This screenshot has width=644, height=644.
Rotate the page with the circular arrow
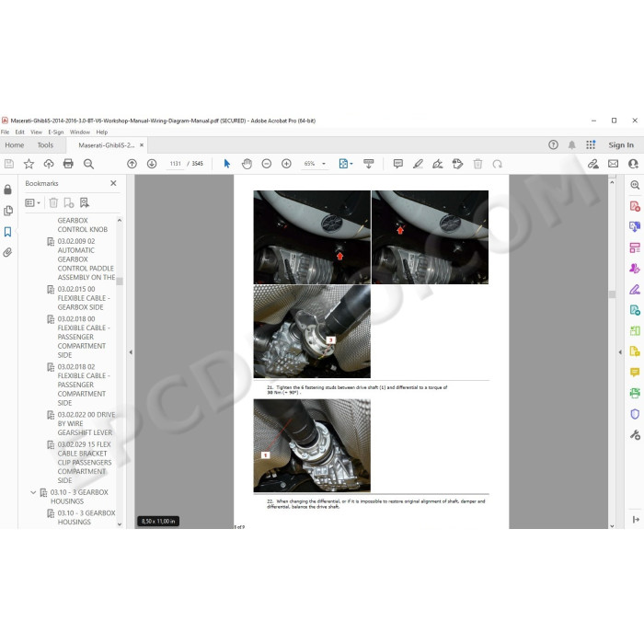coord(497,164)
